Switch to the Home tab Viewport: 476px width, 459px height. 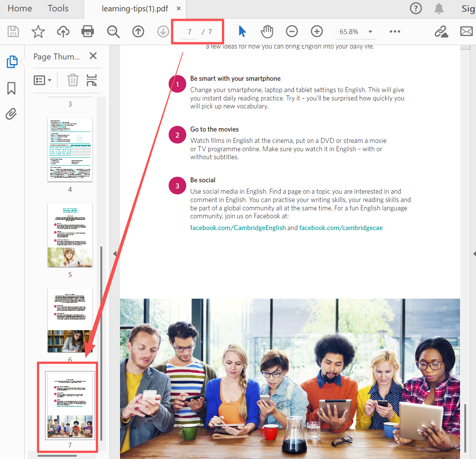20,8
